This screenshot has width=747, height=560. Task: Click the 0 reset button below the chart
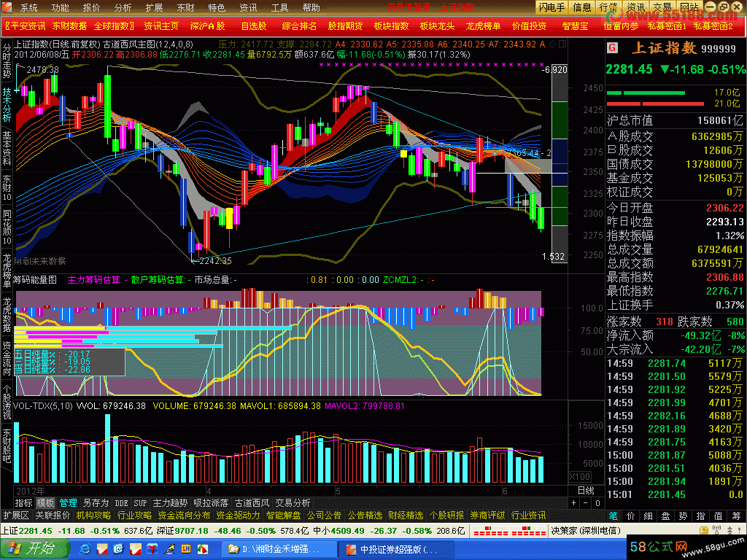597,503
